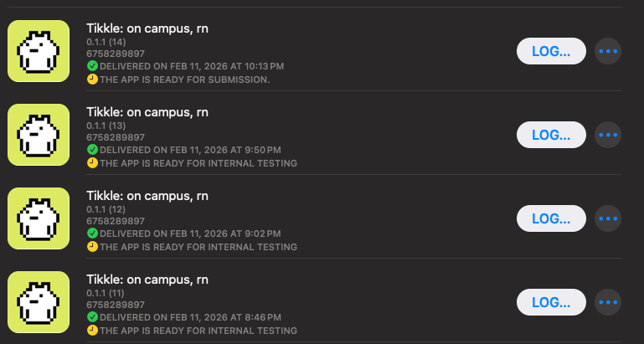Click green delivered checkmark at 9:02 PM
The height and width of the screenshot is (344, 644).
[92, 234]
